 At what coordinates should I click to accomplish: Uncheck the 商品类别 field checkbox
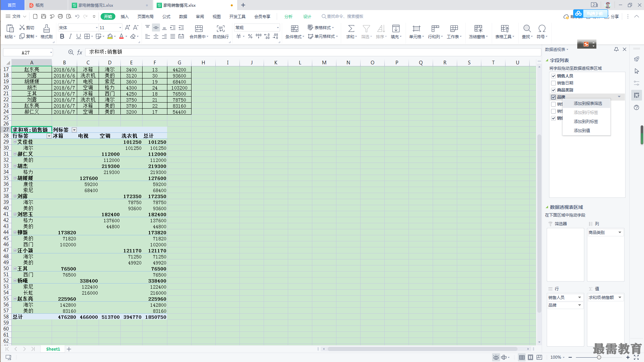tap(553, 90)
